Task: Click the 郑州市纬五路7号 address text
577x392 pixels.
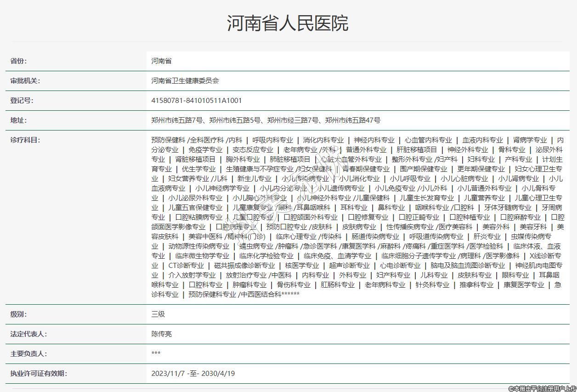Action: click(177, 120)
